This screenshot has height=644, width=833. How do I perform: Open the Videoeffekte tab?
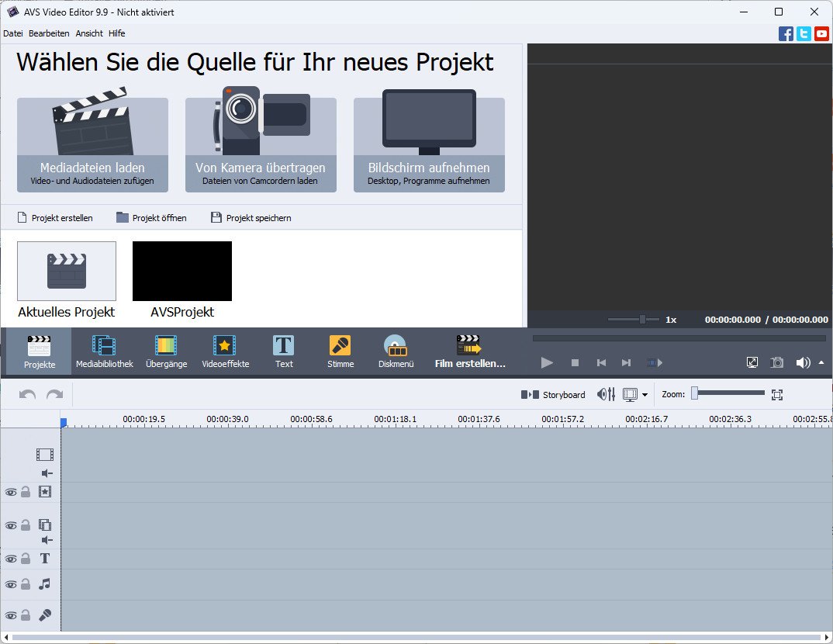pos(225,351)
